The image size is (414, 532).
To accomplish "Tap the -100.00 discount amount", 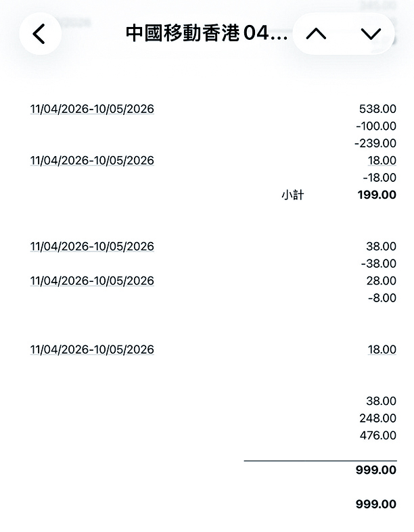I will (375, 126).
